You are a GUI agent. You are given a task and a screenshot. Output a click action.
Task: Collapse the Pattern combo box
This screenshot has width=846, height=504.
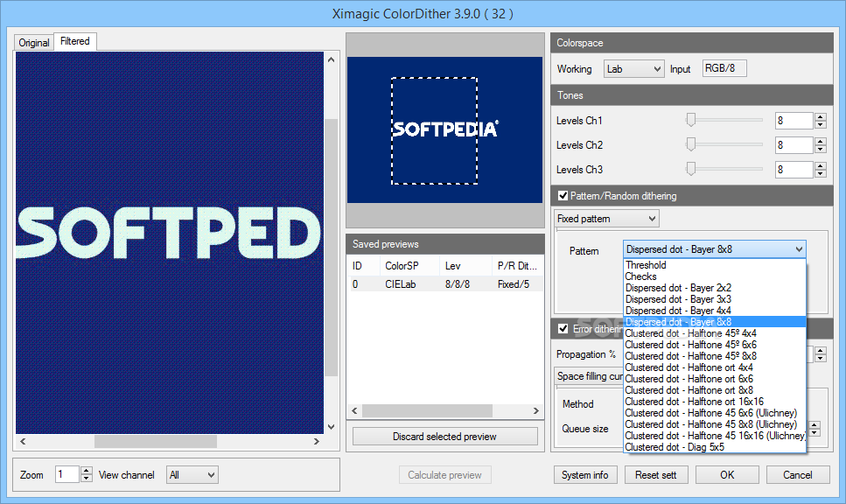tap(715, 249)
